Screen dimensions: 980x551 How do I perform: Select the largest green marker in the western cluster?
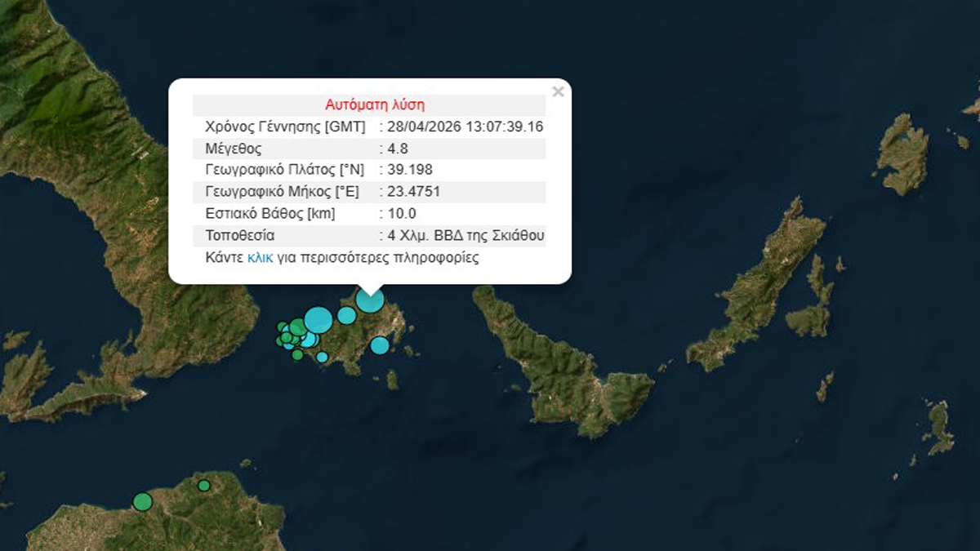(x=297, y=327)
